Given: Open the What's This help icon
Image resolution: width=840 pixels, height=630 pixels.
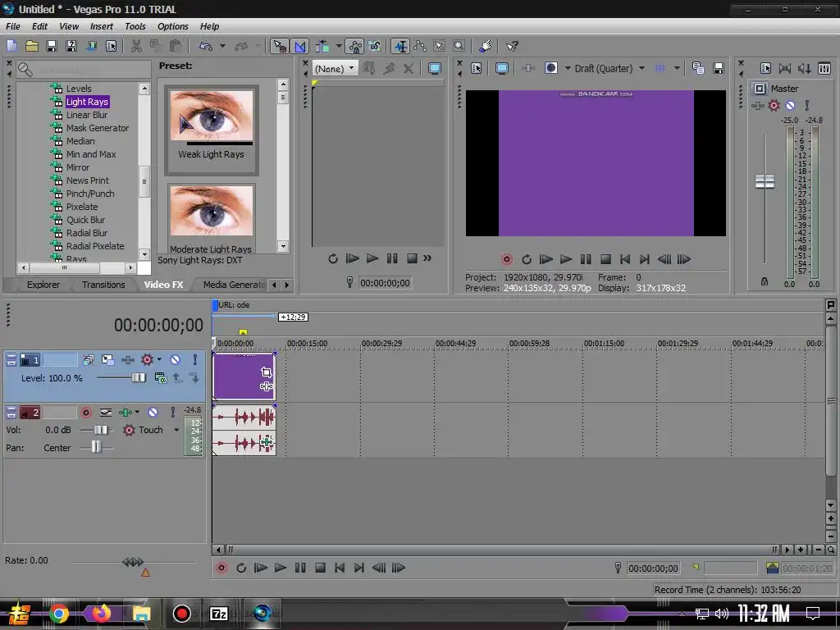Looking at the screenshot, I should coord(512,46).
